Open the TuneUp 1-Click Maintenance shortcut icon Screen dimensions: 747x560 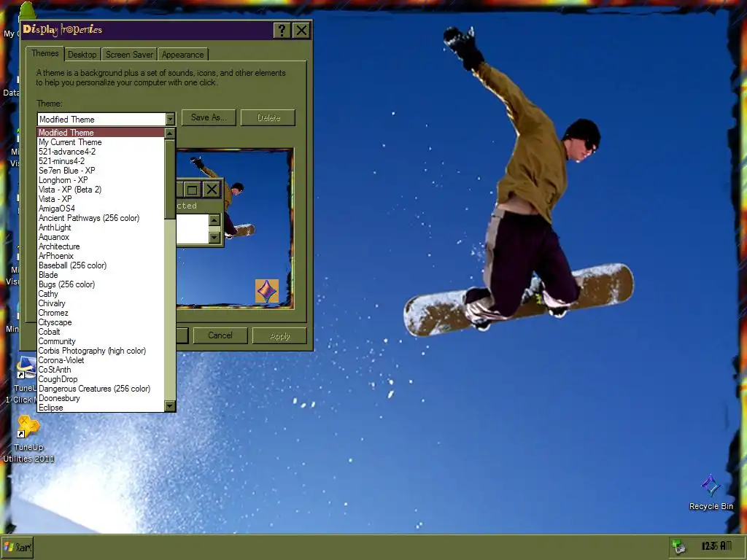click(x=26, y=367)
